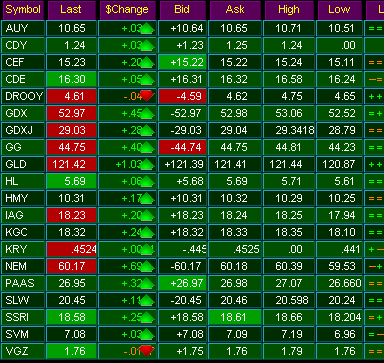This screenshot has height=363, width=384.
Task: Select the PAAS symbol cell
Action: 23,283
